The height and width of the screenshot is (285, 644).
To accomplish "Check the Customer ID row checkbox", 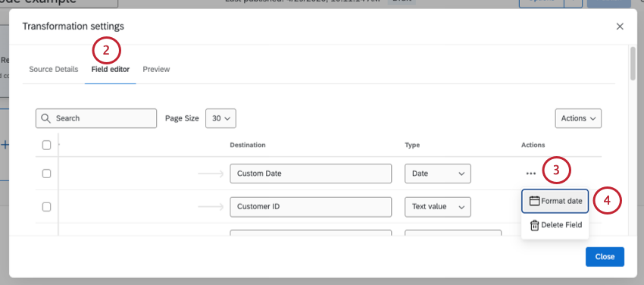I will pos(47,207).
